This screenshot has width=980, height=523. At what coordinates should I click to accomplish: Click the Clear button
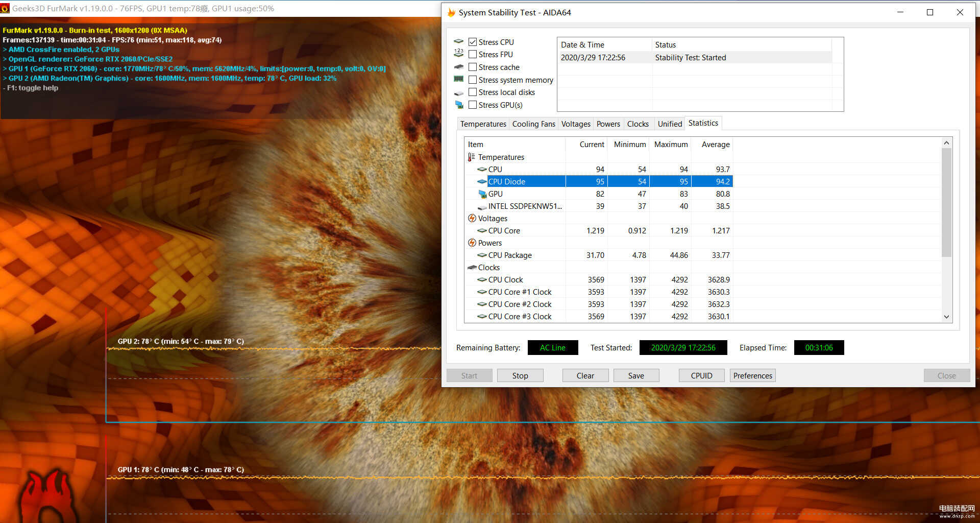(x=585, y=375)
